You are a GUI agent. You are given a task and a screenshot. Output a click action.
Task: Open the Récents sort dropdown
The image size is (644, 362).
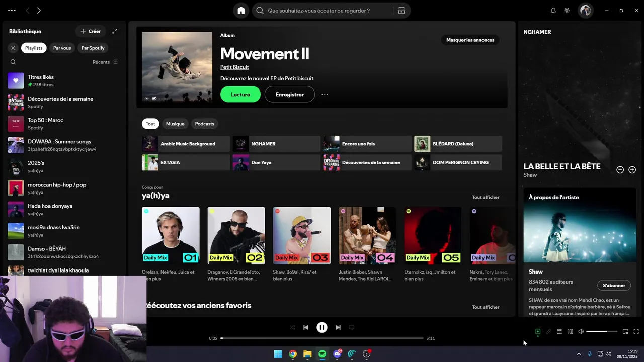point(105,62)
